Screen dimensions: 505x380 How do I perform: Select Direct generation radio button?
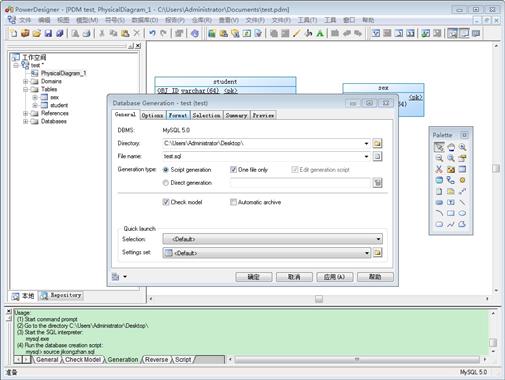166,183
